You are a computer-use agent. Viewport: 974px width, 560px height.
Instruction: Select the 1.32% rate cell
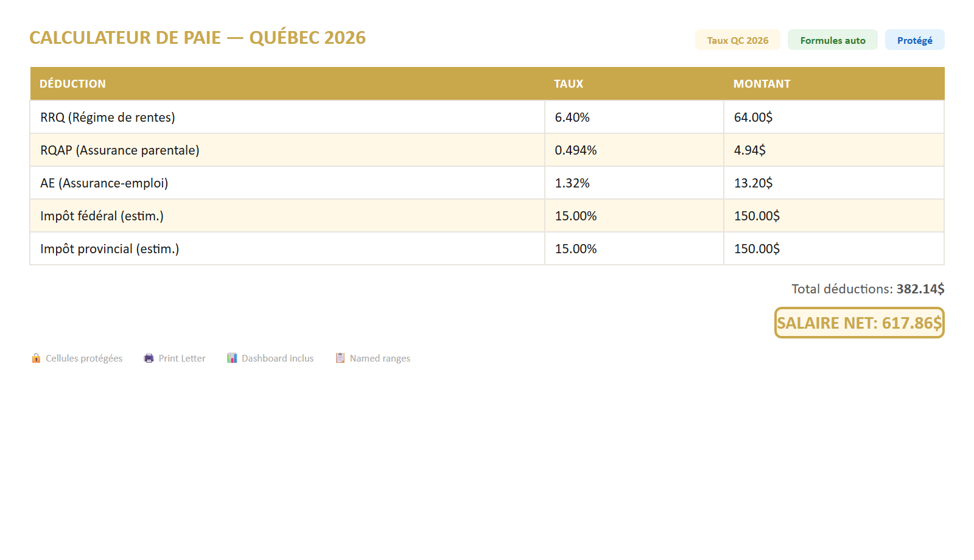point(634,183)
